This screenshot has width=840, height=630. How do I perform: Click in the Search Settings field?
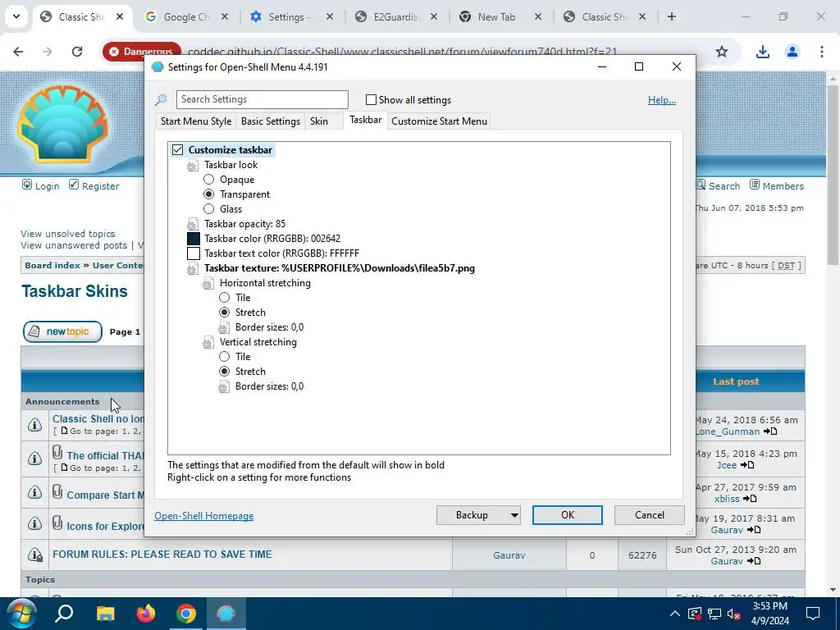click(262, 99)
